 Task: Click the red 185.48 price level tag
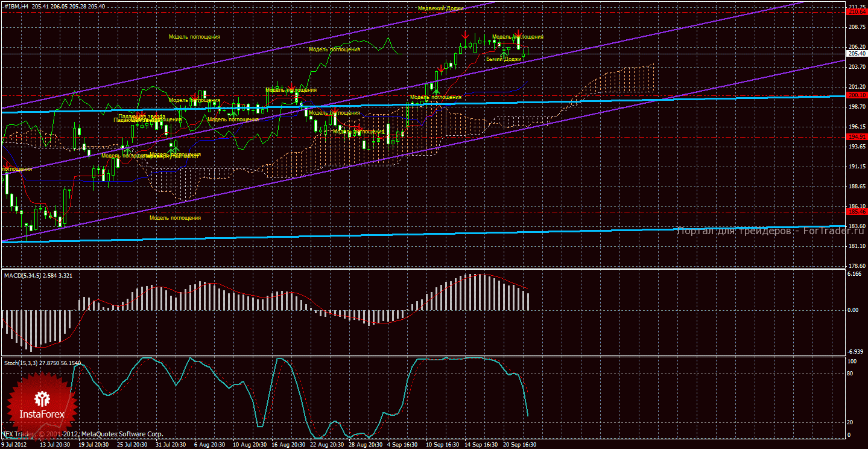coord(855,211)
